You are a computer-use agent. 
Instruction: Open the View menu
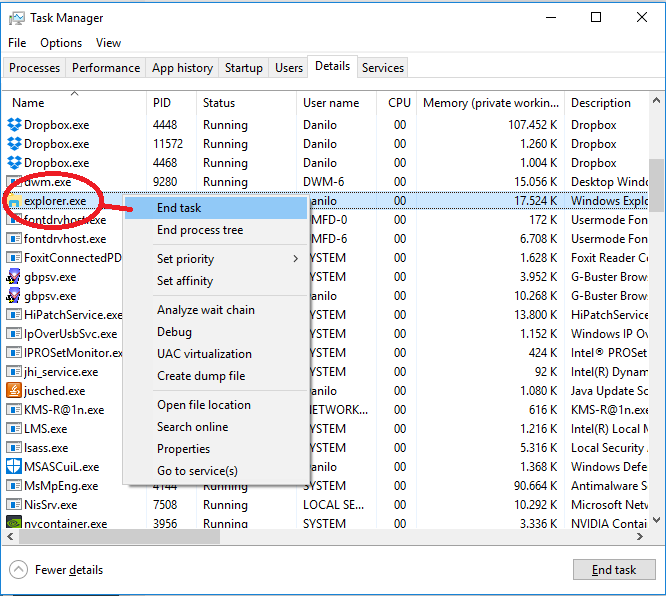pos(108,43)
